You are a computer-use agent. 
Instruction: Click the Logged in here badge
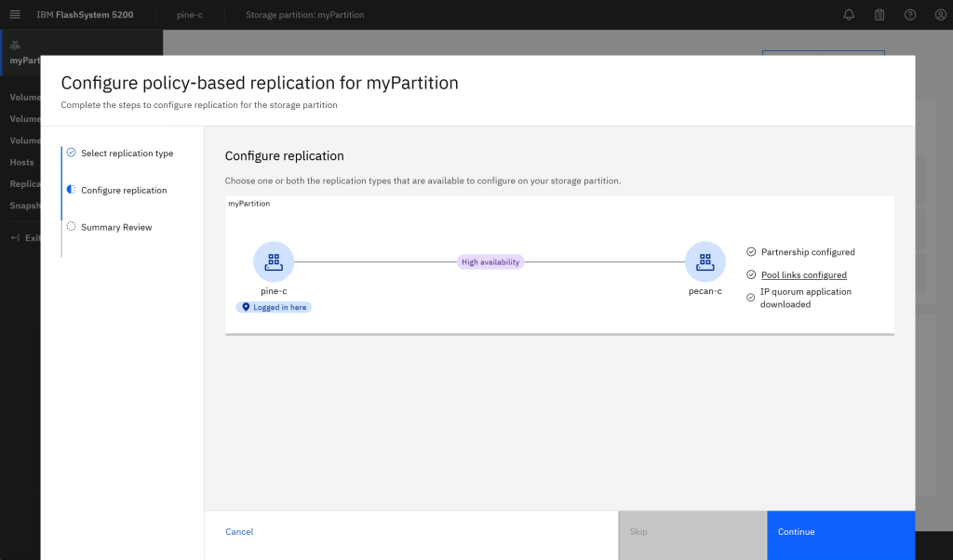274,307
